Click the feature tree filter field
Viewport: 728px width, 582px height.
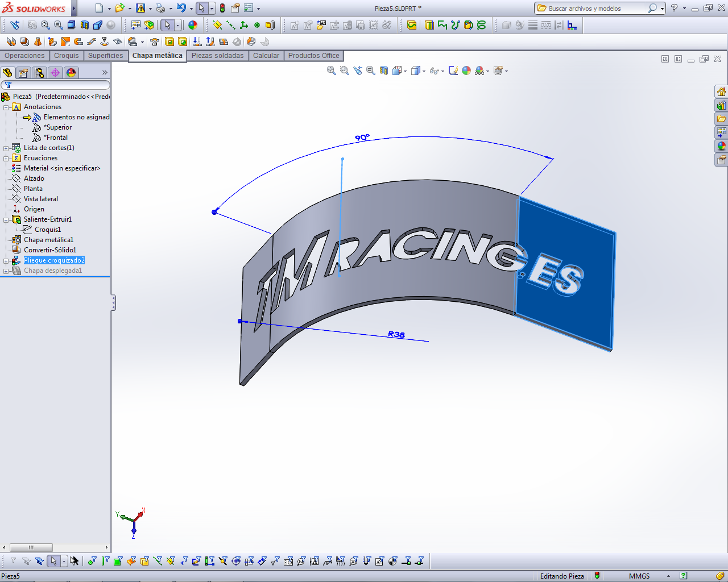click(x=55, y=85)
